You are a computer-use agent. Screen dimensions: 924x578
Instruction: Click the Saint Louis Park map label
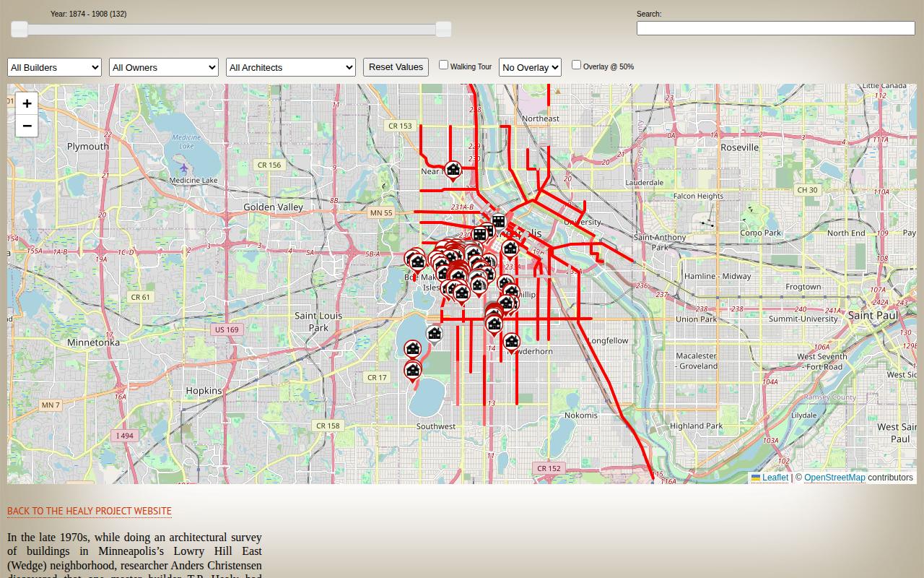[x=318, y=322]
